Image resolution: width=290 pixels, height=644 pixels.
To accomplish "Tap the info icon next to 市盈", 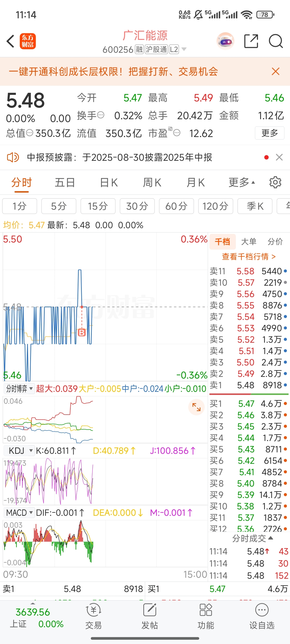I will pos(177,133).
